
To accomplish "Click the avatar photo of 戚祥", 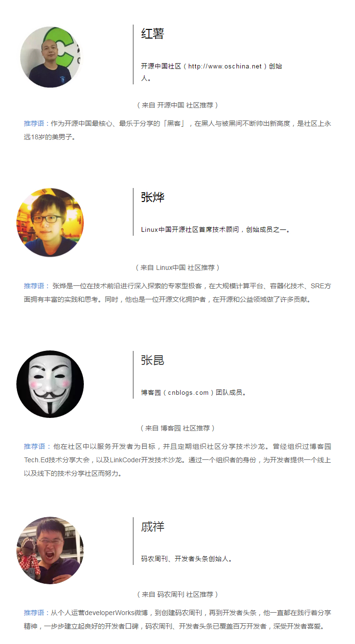I will (x=50, y=550).
